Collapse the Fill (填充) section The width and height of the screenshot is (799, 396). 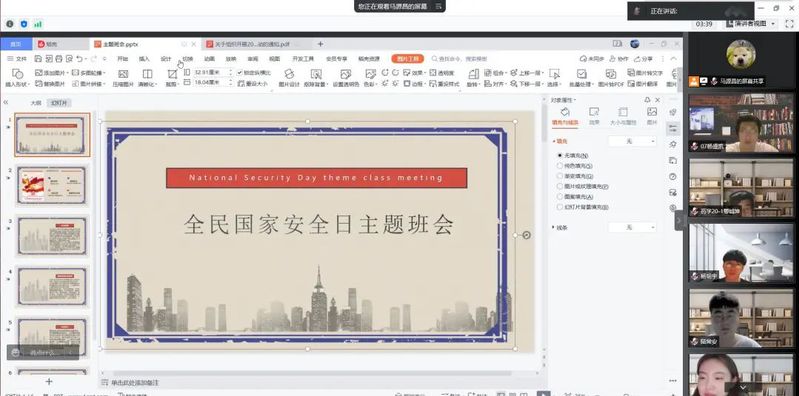[553, 141]
